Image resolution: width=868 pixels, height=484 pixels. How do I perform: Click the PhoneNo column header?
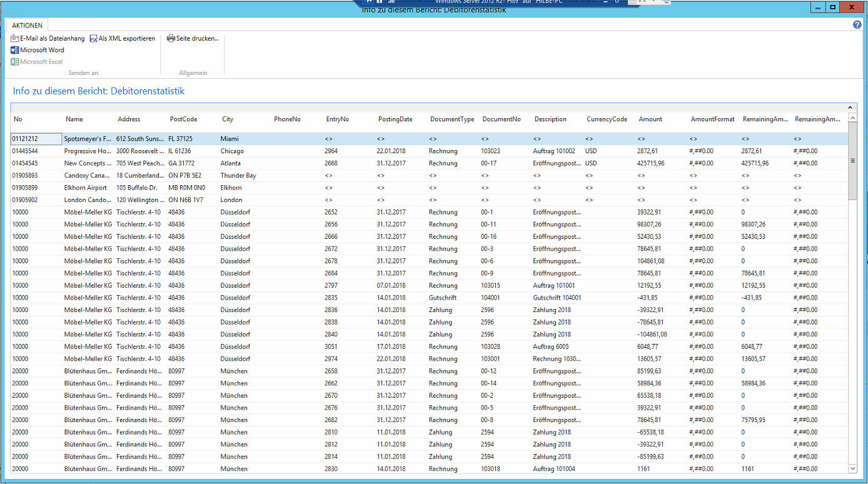click(x=287, y=119)
